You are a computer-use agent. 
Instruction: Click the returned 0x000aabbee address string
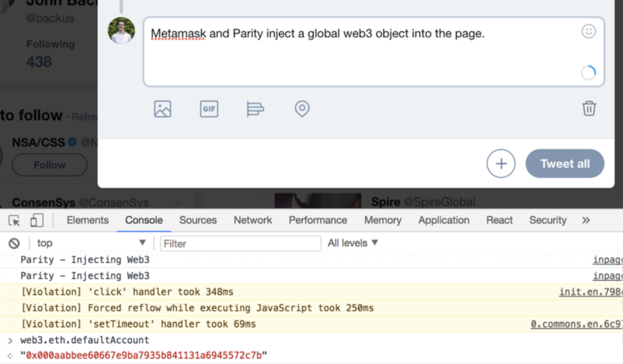(144, 355)
